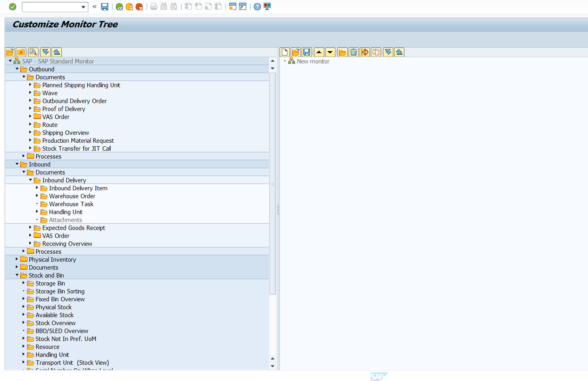
Task: Click the Delete trash can icon
Action: (354, 52)
